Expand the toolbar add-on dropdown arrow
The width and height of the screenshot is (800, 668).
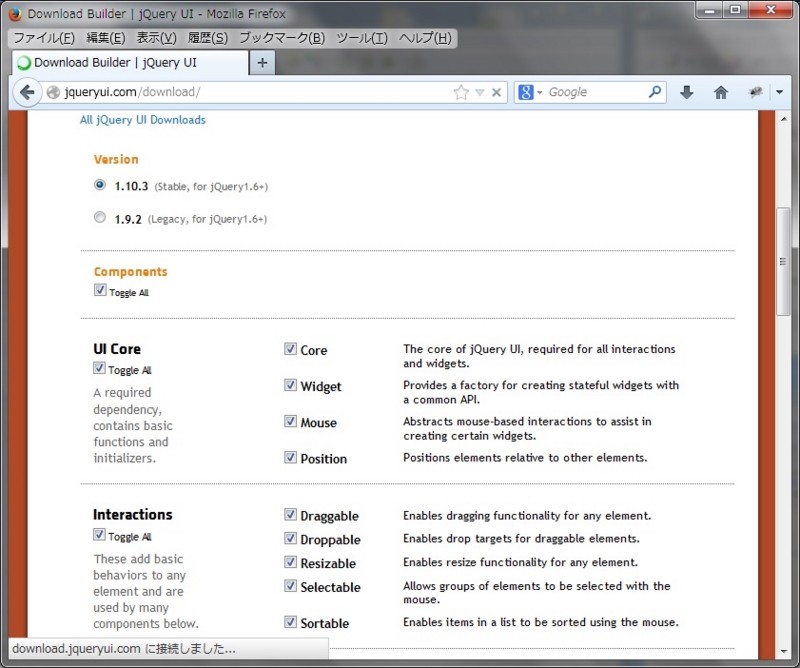point(779,92)
